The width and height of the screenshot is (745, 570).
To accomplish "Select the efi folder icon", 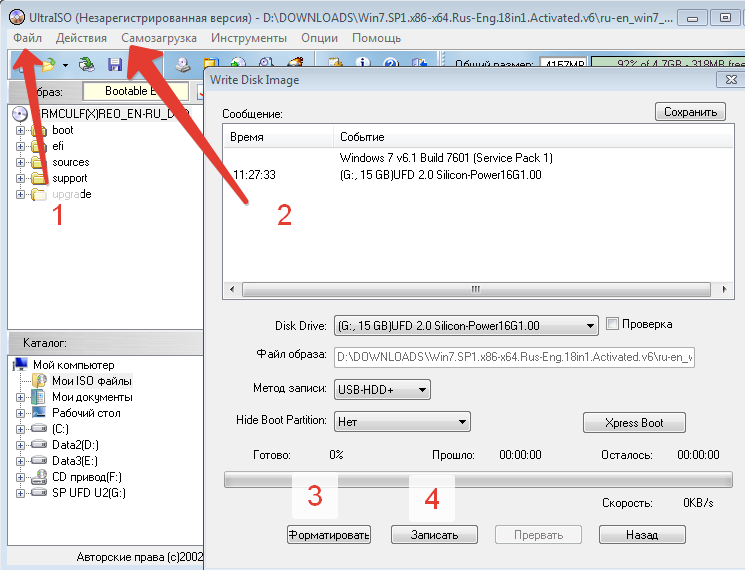I will click(x=38, y=146).
